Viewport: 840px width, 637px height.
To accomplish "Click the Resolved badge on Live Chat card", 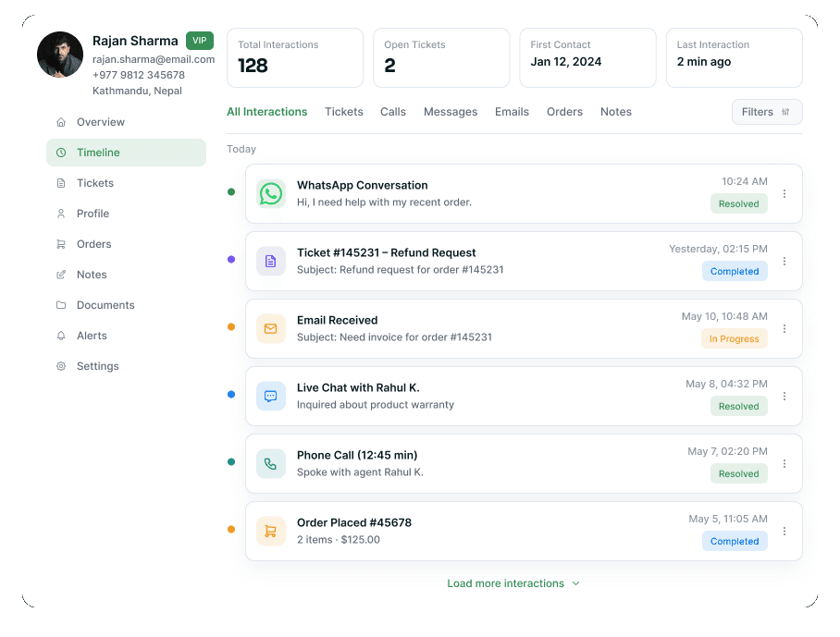I will coord(739,406).
